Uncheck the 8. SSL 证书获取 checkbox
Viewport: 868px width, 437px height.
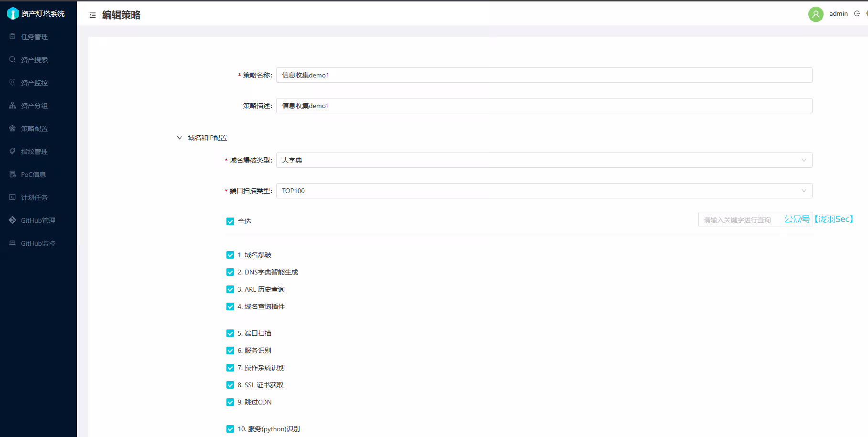click(x=230, y=385)
